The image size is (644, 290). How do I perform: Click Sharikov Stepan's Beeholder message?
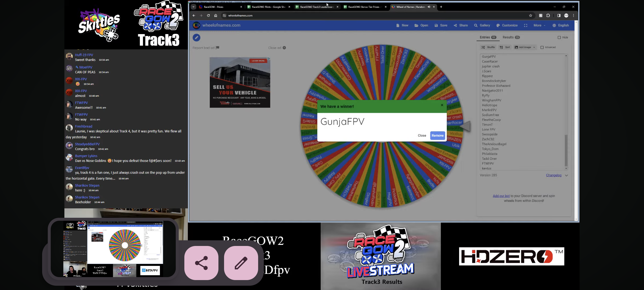(83, 202)
